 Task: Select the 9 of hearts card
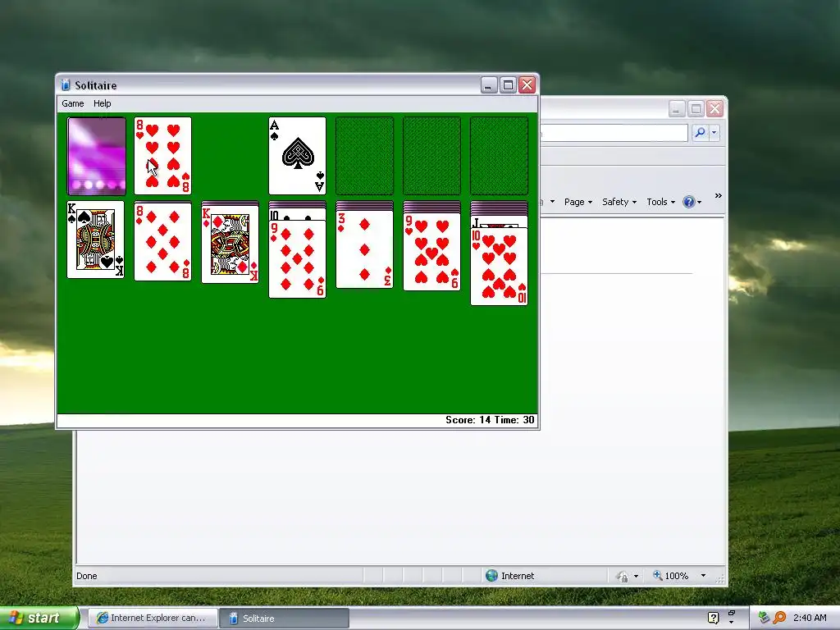(431, 252)
